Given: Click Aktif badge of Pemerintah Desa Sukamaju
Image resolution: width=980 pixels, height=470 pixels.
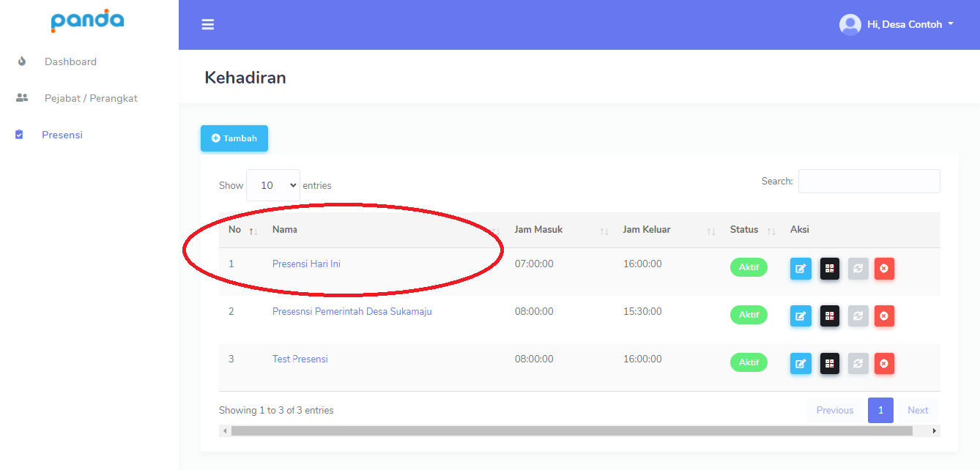Looking at the screenshot, I should (749, 315).
